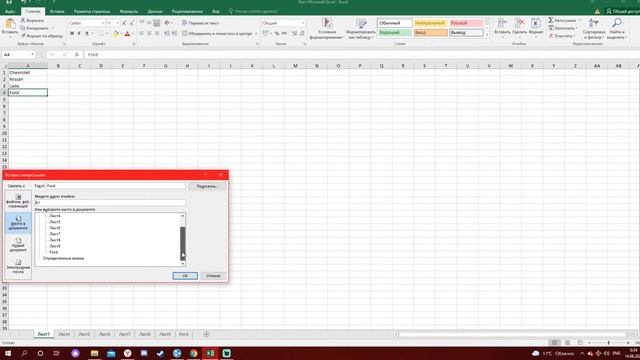Click the Copy (Копировать) button
This screenshot has width=640, height=360.
pos(36,28)
